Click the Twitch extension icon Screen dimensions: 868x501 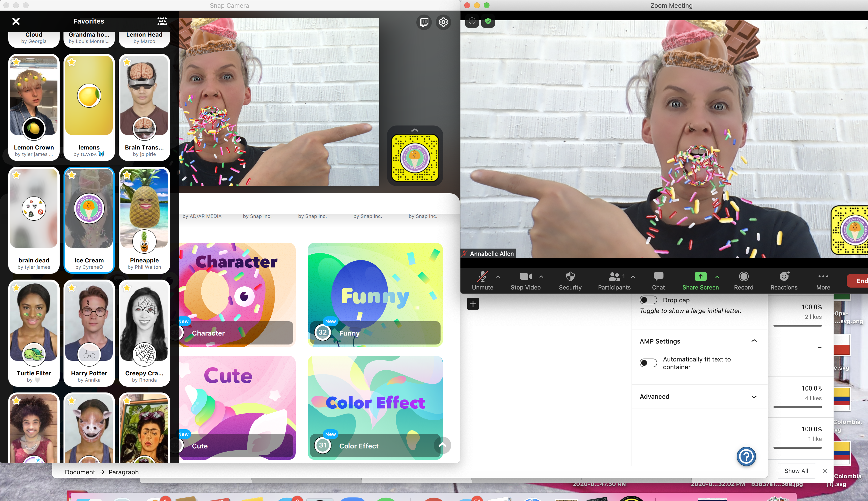coord(424,22)
